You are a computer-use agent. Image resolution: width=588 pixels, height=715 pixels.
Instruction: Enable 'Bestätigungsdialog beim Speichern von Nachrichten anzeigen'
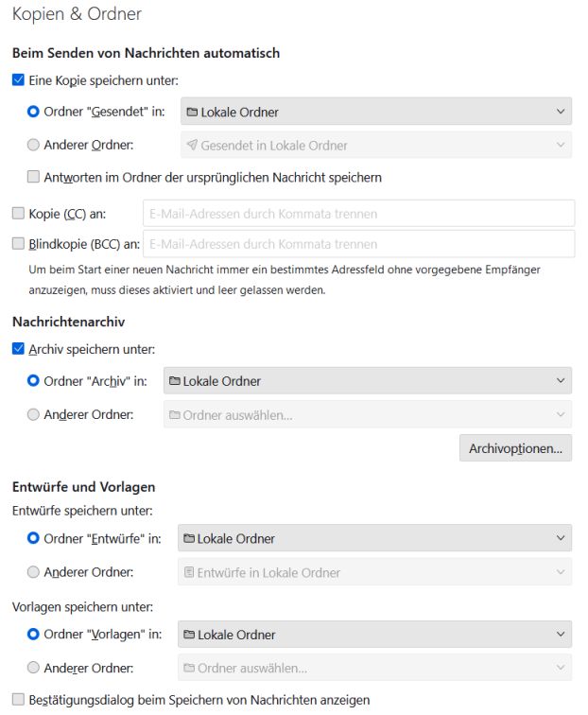pyautogui.click(x=18, y=701)
